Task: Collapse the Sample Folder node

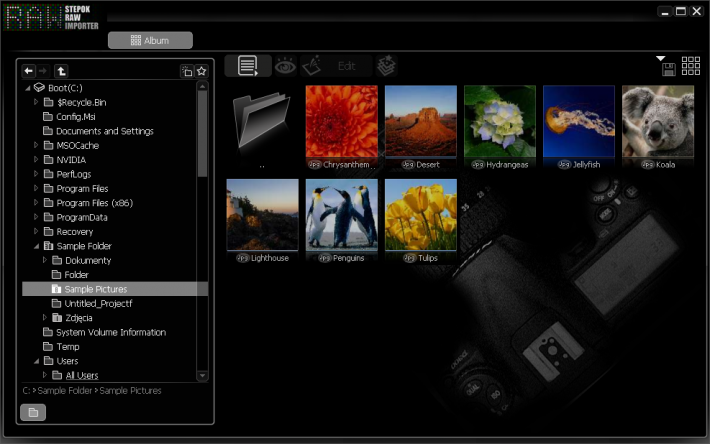Action: (36, 246)
